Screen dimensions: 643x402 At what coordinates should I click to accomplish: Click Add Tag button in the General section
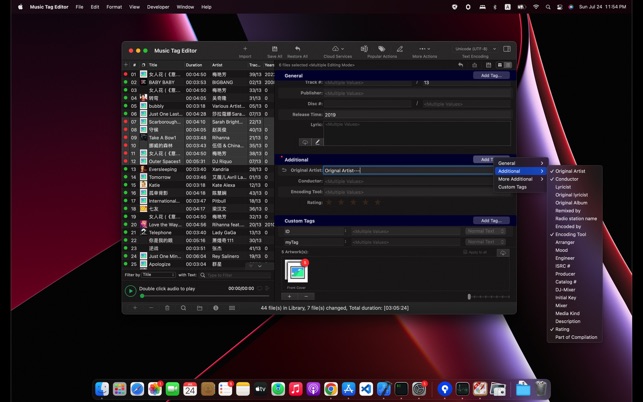point(491,75)
